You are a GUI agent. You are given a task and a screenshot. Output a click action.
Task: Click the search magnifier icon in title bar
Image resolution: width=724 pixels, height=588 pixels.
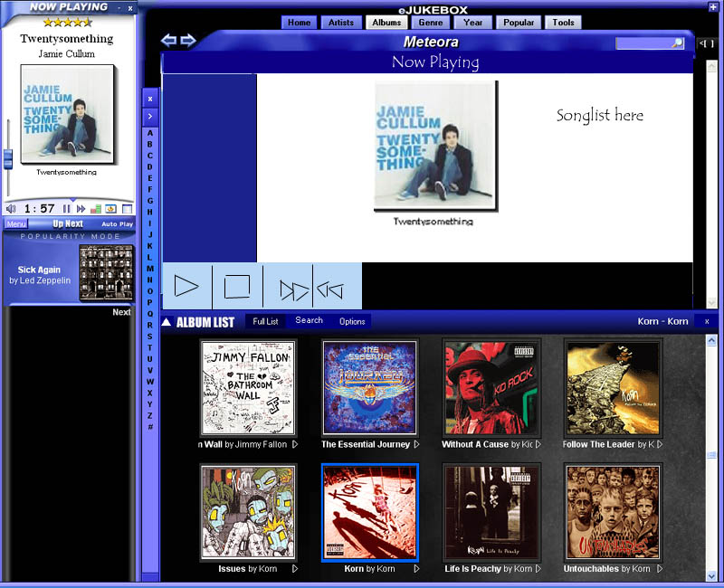click(677, 43)
